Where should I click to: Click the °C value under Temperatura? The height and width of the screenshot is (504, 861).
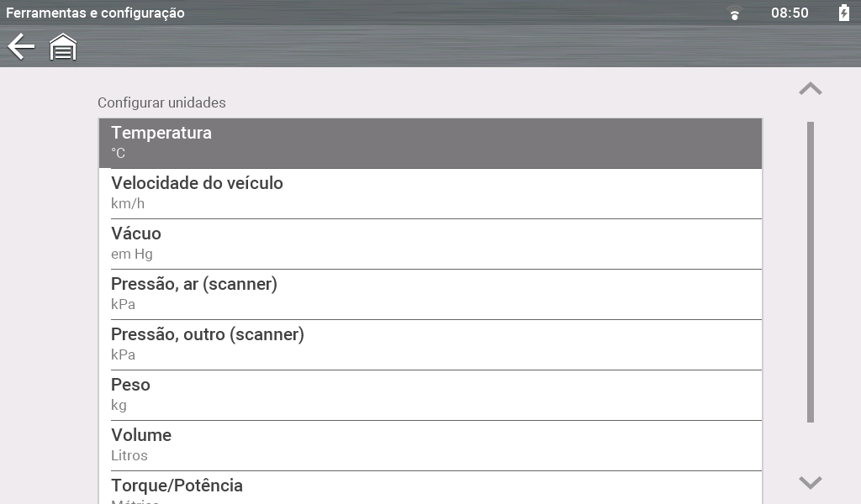point(119,153)
